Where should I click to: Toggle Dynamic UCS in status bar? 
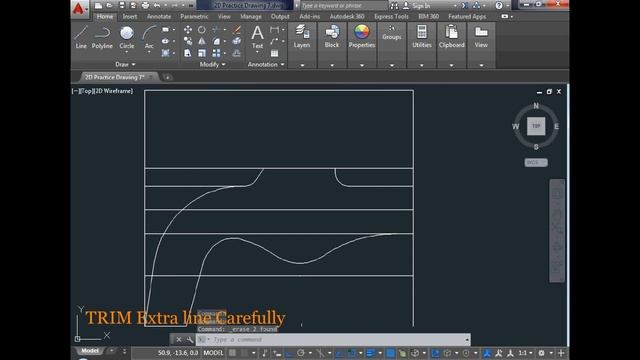(435, 353)
